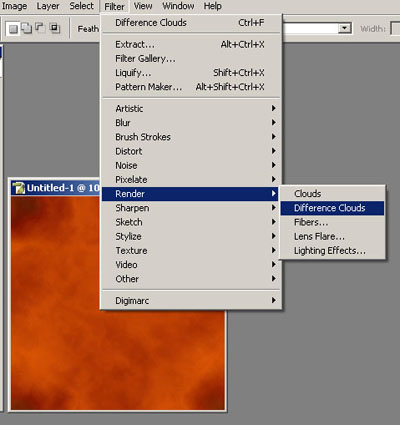Open the Image menu
400x425 pixels.
(14, 6)
